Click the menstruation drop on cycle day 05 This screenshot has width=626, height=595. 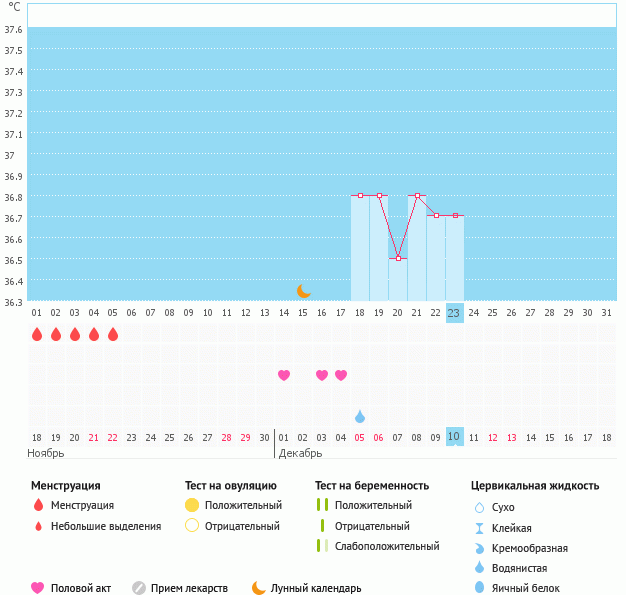coord(113,334)
